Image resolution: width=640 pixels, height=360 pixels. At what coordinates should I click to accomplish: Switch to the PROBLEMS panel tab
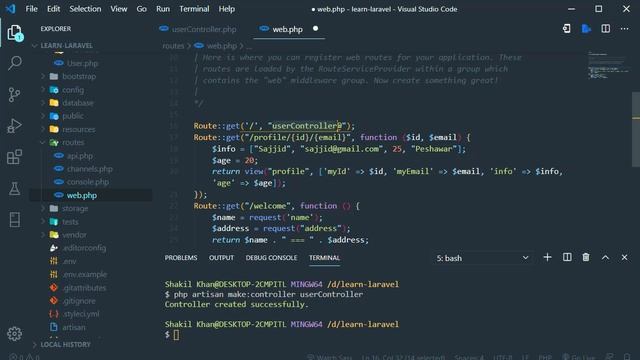tap(181, 258)
